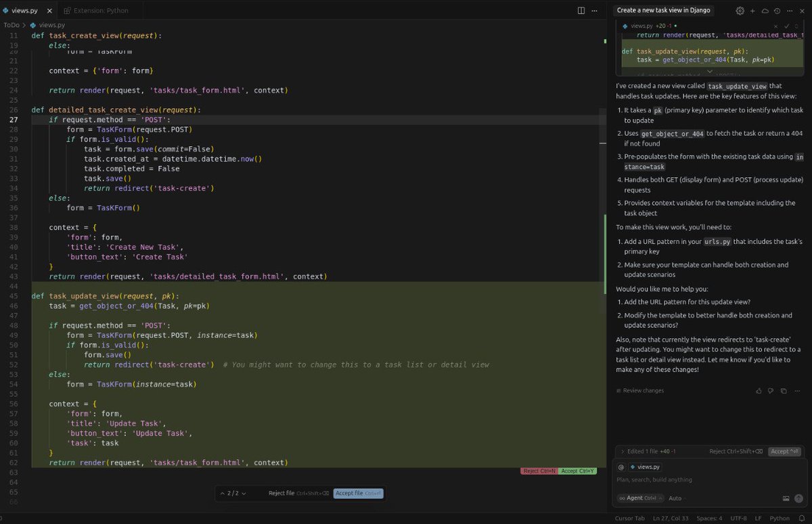
Task: Give thumbs up on the response
Action: click(759, 391)
